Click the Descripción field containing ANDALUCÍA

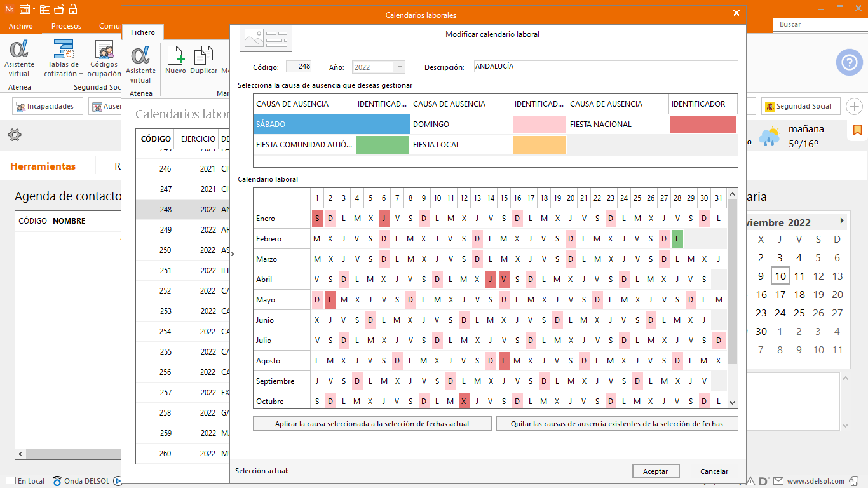[606, 67]
